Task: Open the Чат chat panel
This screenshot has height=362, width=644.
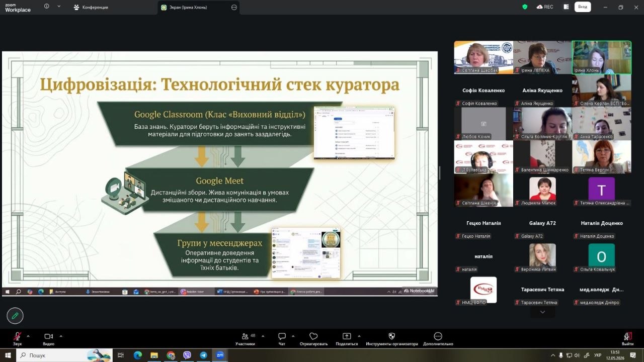Action: pos(282,338)
